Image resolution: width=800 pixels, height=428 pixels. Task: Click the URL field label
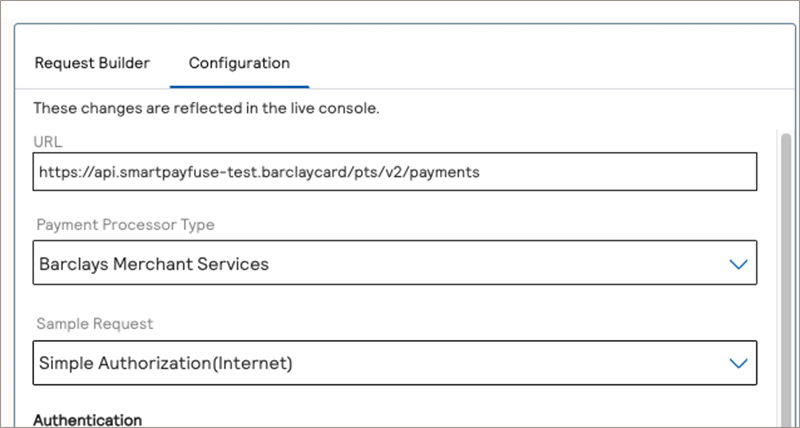click(x=48, y=142)
